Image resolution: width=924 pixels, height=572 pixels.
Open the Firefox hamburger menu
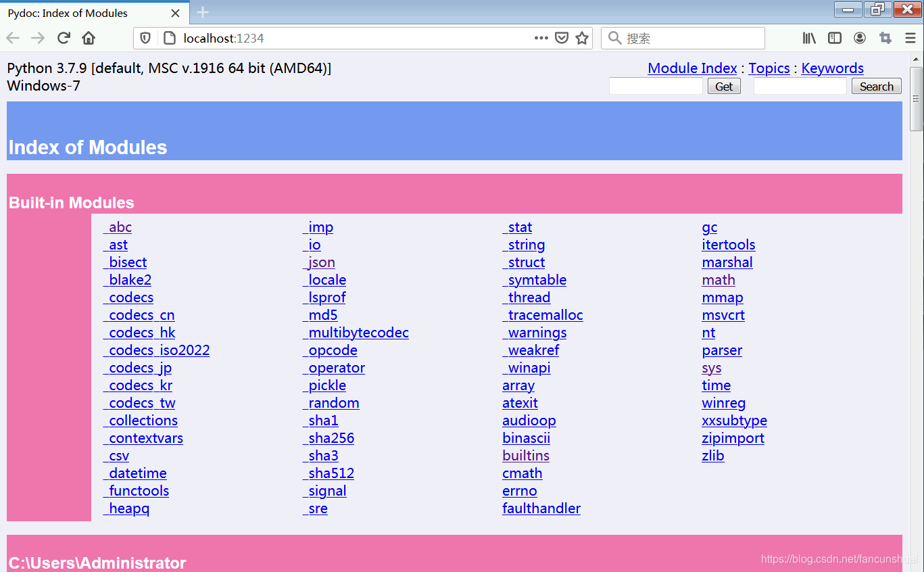pyautogui.click(x=910, y=39)
